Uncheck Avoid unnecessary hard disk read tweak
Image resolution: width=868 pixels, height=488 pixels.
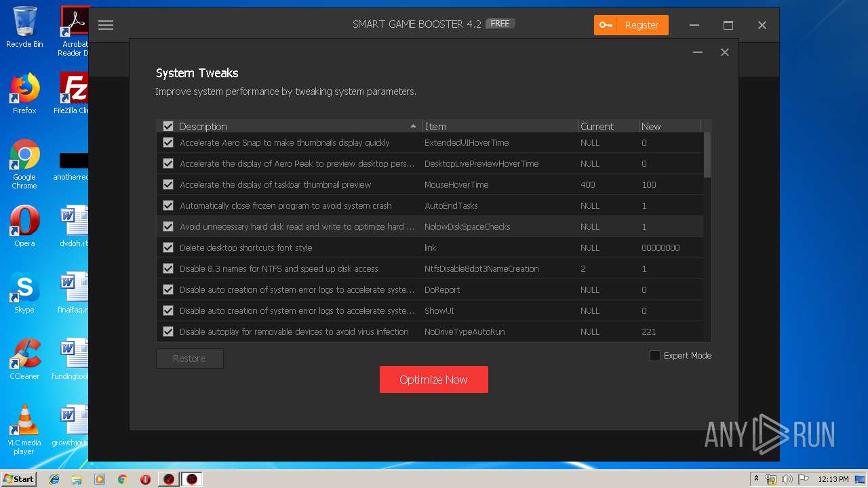click(x=168, y=227)
